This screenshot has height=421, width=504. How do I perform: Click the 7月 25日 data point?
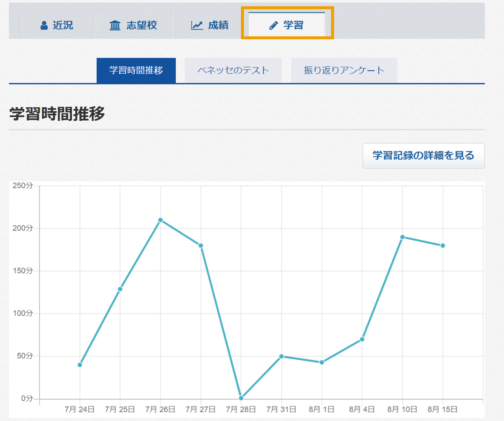pyautogui.click(x=120, y=289)
